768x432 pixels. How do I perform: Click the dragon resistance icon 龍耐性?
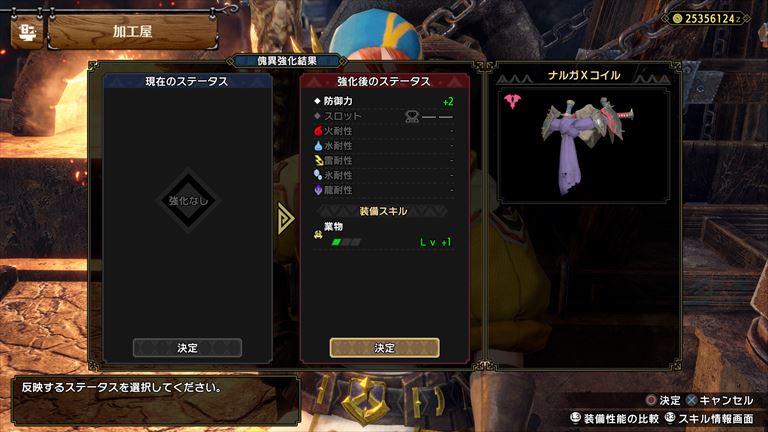[x=318, y=190]
